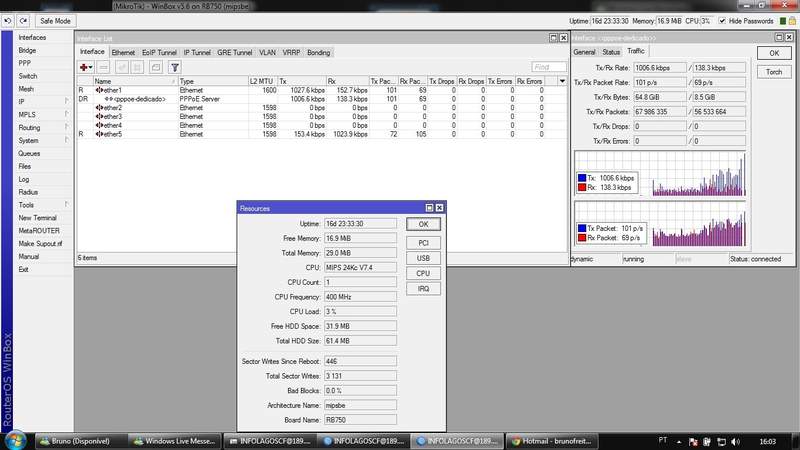Image resolution: width=800 pixels, height=450 pixels.
Task: Click the blue Tx Packet legend swatch
Action: point(582,229)
